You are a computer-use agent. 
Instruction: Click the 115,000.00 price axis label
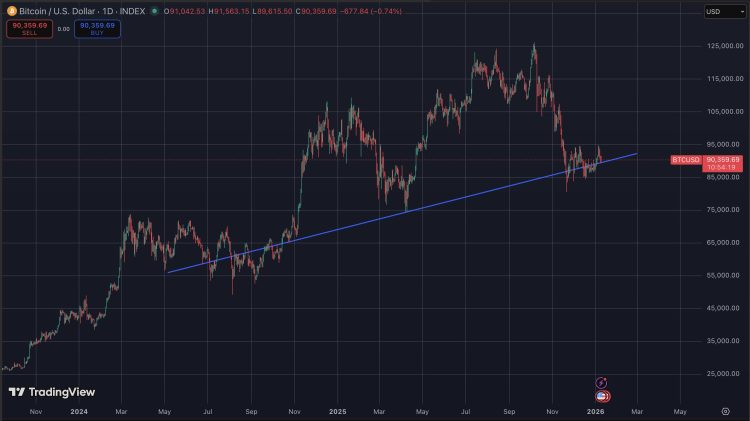725,78
